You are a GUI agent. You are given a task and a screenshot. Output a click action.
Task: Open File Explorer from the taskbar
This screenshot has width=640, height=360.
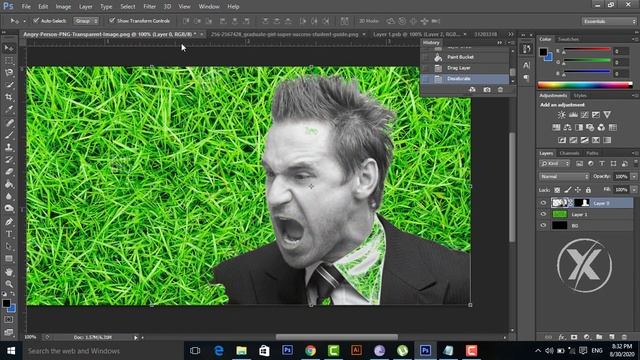(x=241, y=351)
